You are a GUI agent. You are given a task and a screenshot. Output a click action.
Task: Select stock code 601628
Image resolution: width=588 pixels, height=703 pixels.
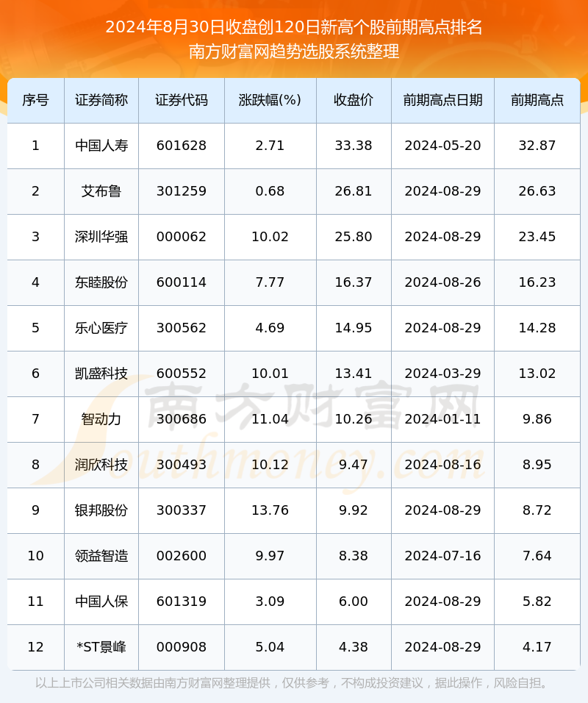pos(182,146)
